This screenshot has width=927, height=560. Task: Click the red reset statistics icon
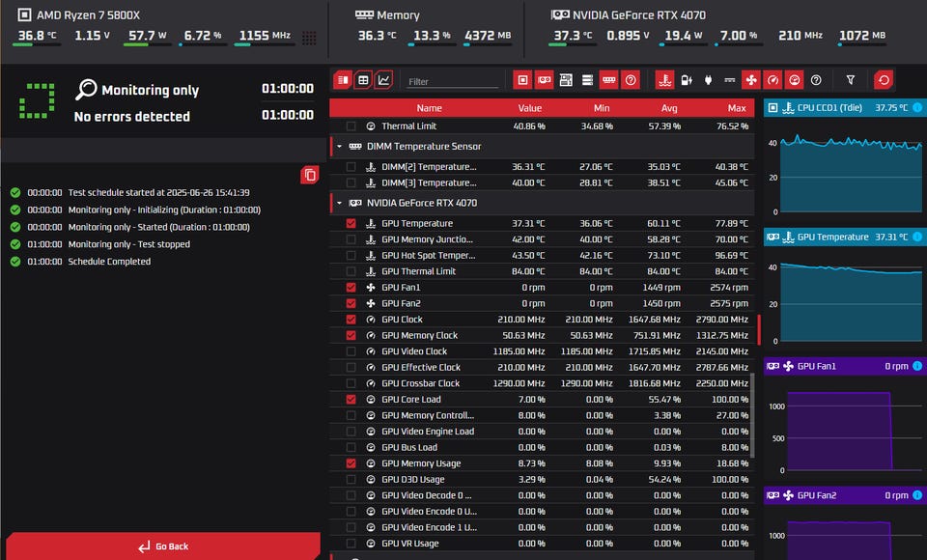(883, 80)
